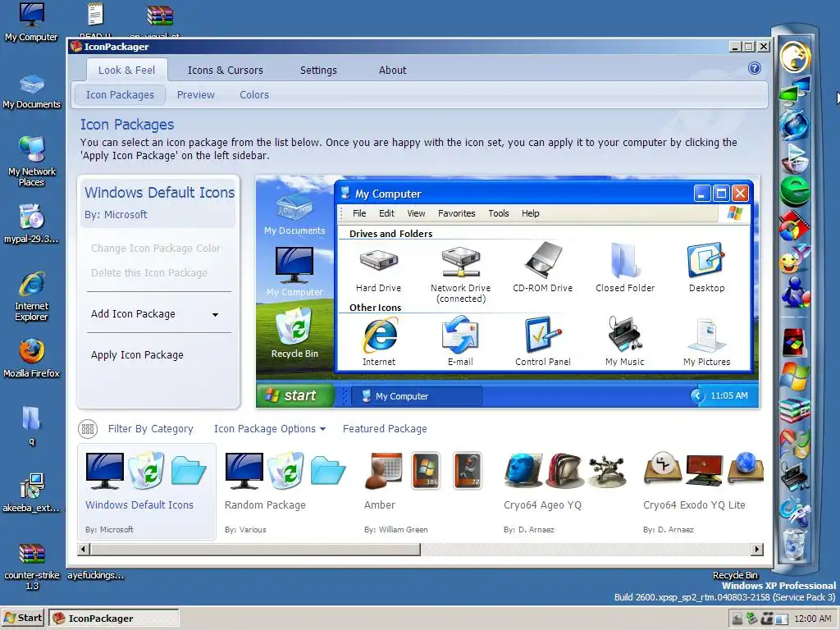Open the Icons & Cursors tab
Viewport: 840px width, 630px height.
(225, 71)
